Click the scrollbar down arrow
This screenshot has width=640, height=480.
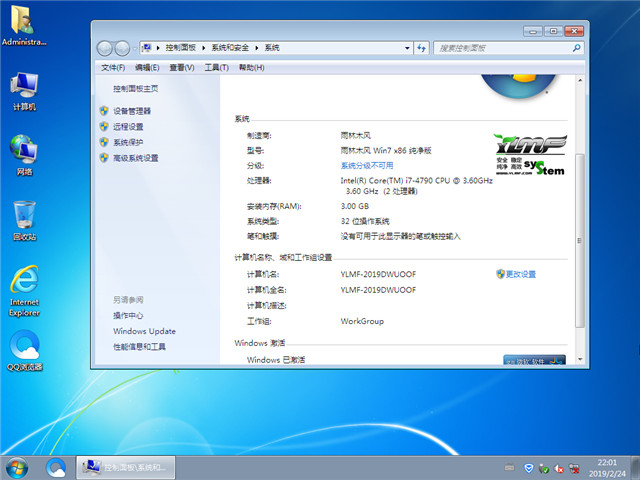pyautogui.click(x=580, y=359)
